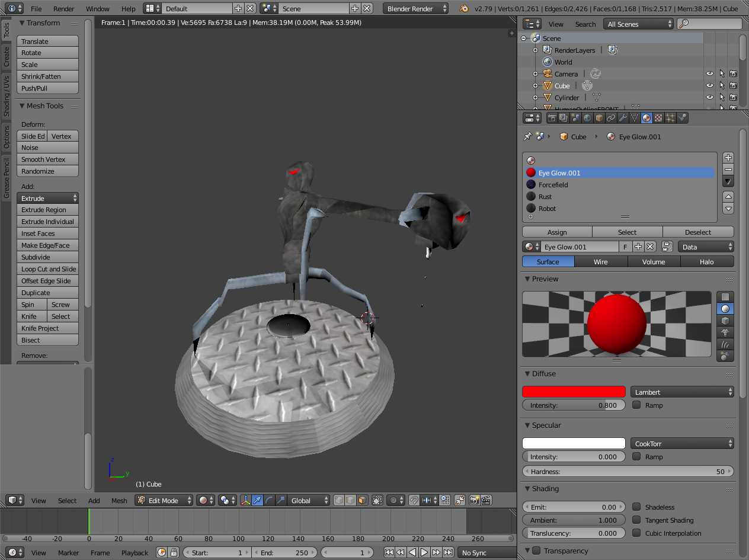Viewport: 749px width, 560px height.
Task: Open the Edit Mode dropdown
Action: coord(164,500)
